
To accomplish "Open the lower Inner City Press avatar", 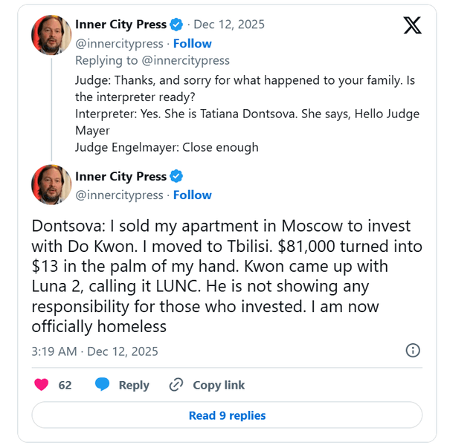I will (x=51, y=185).
